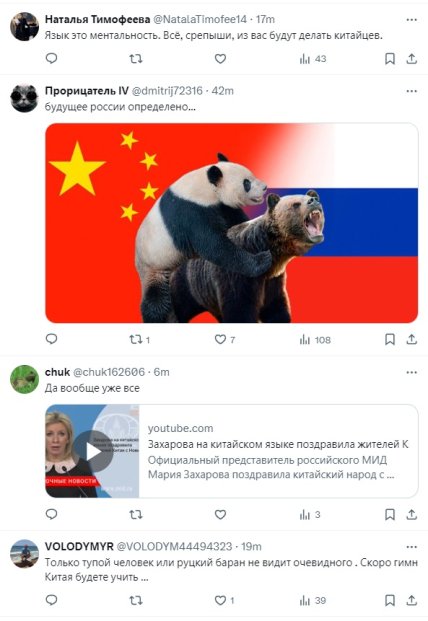
Task: Open VOLODYMYR's profile name
Action: click(79, 547)
